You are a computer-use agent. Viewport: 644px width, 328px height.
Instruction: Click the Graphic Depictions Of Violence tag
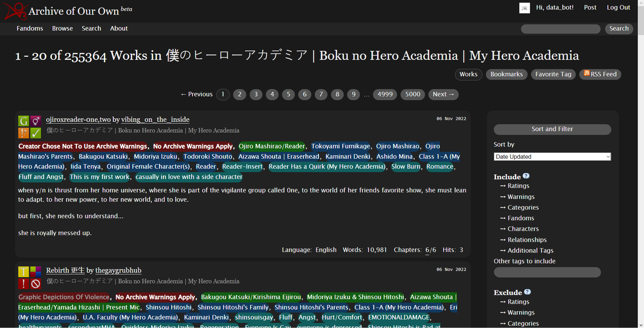64,297
